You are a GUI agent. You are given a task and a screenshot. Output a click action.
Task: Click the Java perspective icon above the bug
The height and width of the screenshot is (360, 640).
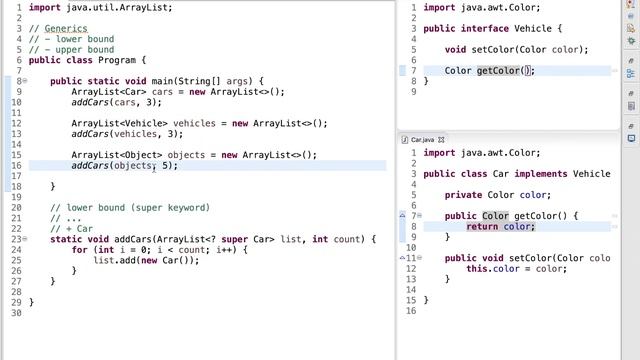point(631,28)
